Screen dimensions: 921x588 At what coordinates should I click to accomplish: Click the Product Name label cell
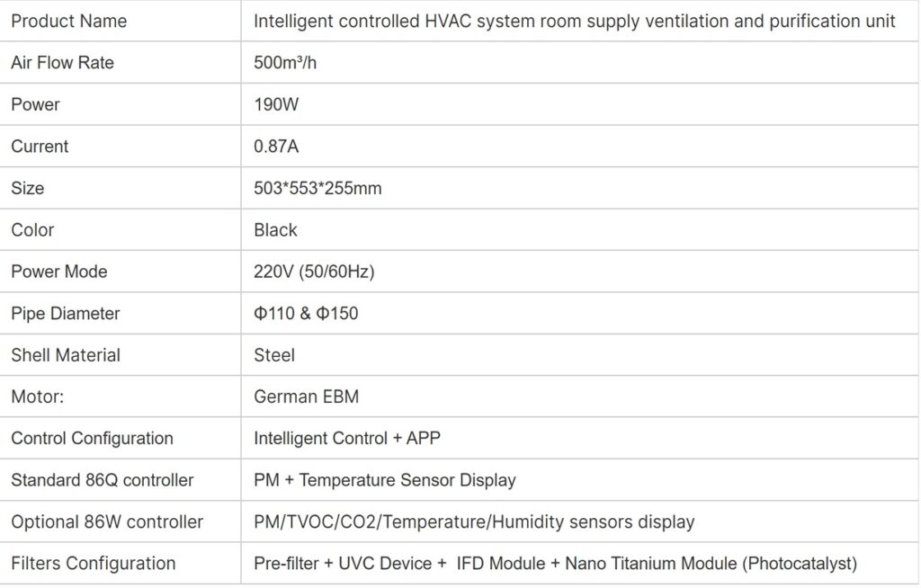click(x=68, y=21)
